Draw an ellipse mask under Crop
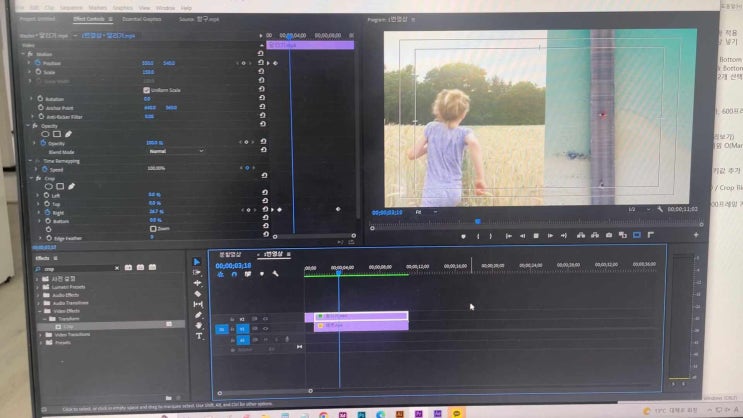The image size is (743, 418). pyautogui.click(x=49, y=186)
